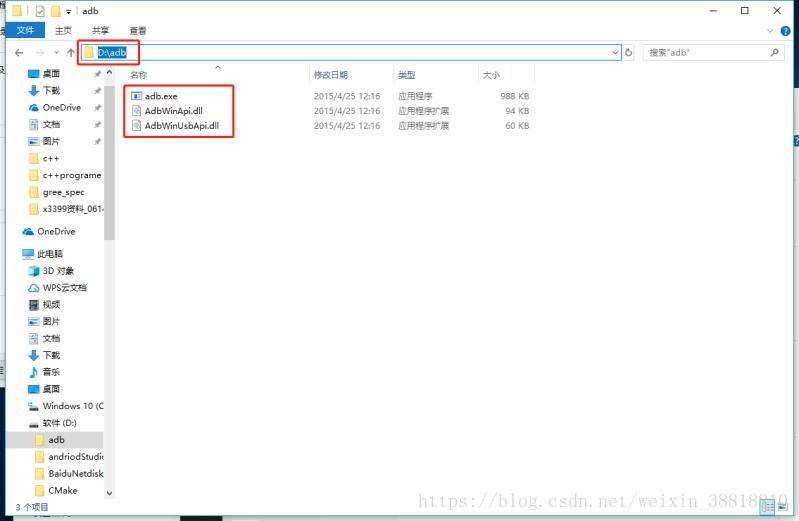Open pinned 下载 in quick access
The image size is (799, 521).
coord(51,91)
